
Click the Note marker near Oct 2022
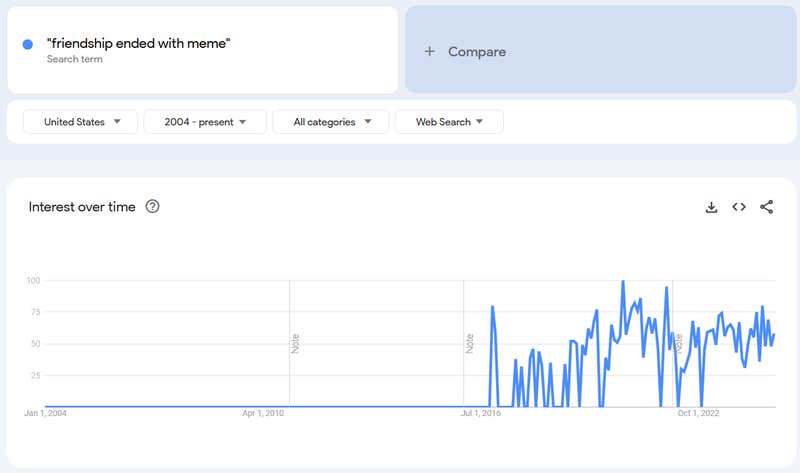pos(679,343)
